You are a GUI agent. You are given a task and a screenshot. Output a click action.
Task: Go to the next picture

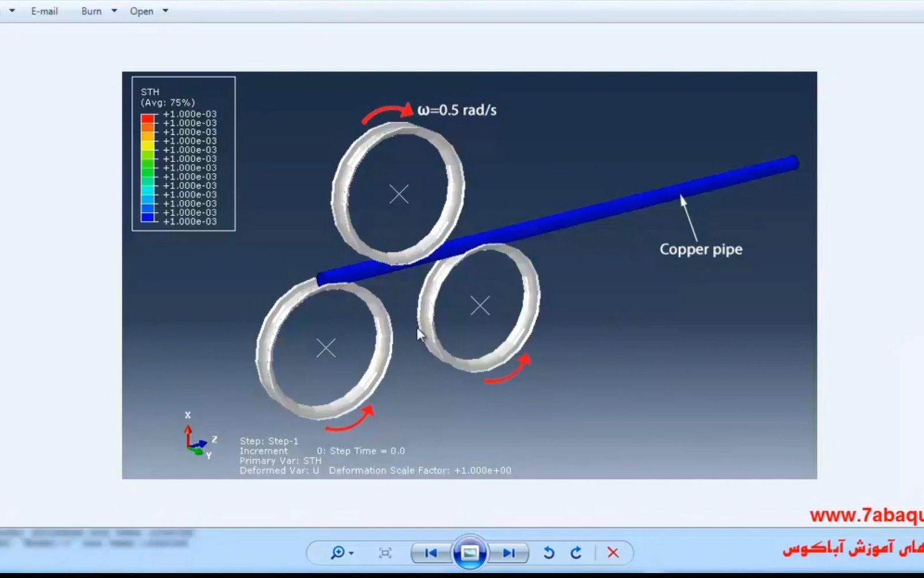pyautogui.click(x=508, y=553)
